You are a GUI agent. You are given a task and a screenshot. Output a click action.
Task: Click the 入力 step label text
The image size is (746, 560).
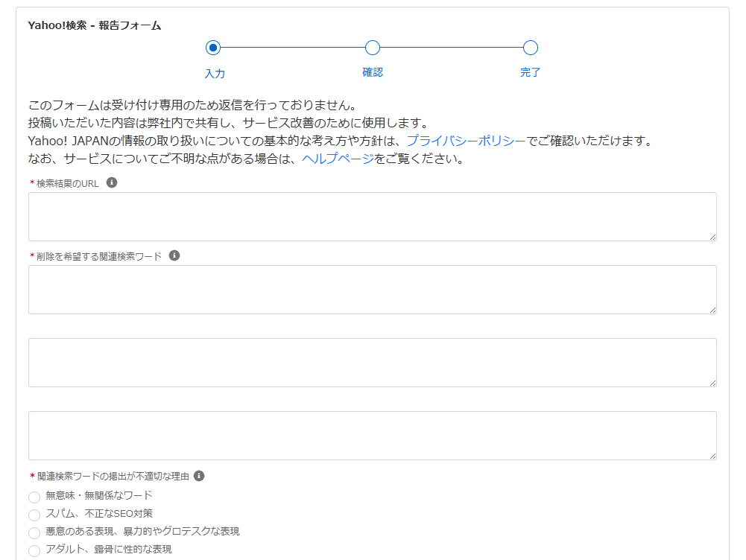pos(215,74)
